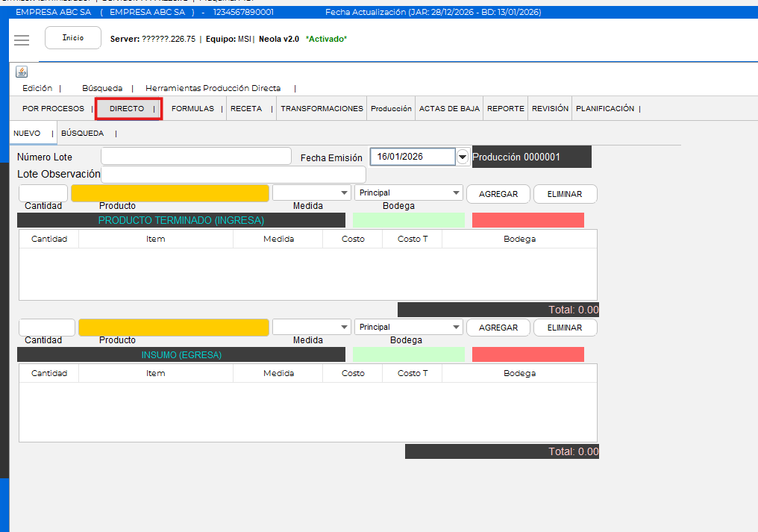Image resolution: width=758 pixels, height=532 pixels.
Task: Click the green box beside INSUMO (EGRESA)
Action: point(408,354)
